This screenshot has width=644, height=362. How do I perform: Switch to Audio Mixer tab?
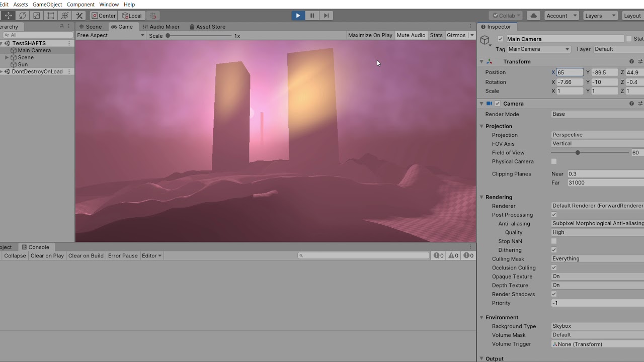161,27
